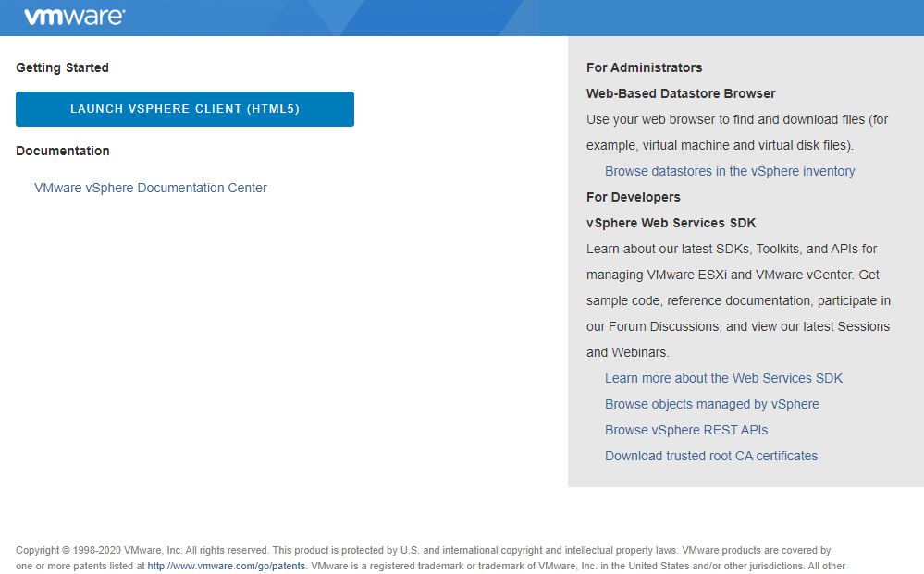
Task: Click the Getting Started heading
Action: point(63,67)
